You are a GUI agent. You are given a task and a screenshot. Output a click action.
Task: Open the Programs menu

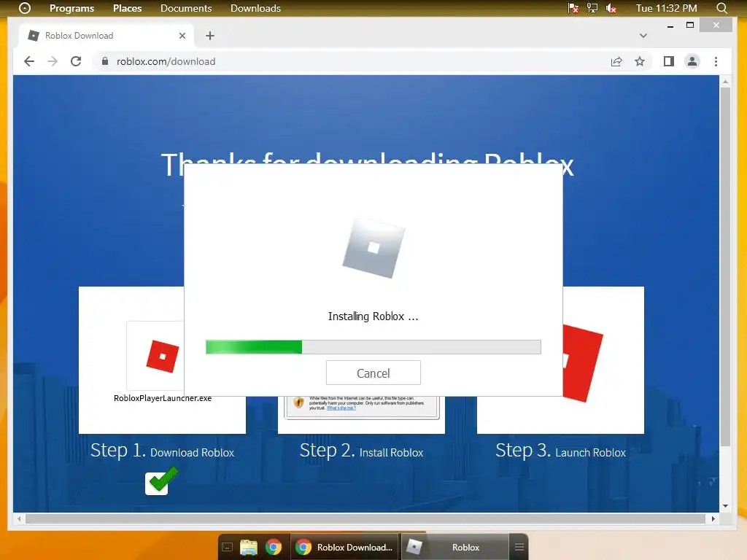pyautogui.click(x=72, y=8)
